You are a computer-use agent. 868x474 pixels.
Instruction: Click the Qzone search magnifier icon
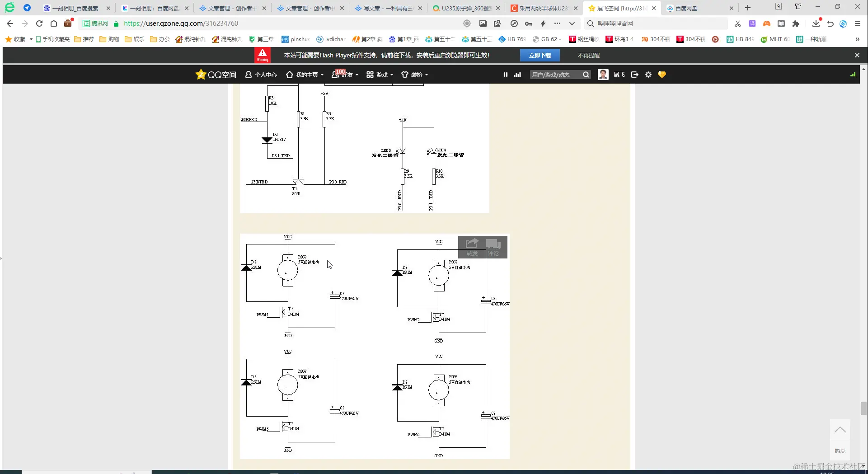(x=586, y=75)
